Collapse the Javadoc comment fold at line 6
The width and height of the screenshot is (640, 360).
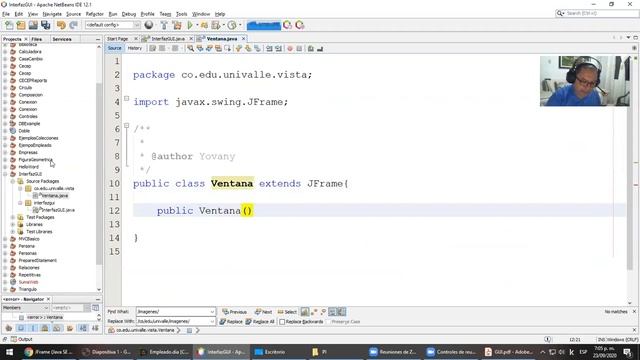[127, 126]
